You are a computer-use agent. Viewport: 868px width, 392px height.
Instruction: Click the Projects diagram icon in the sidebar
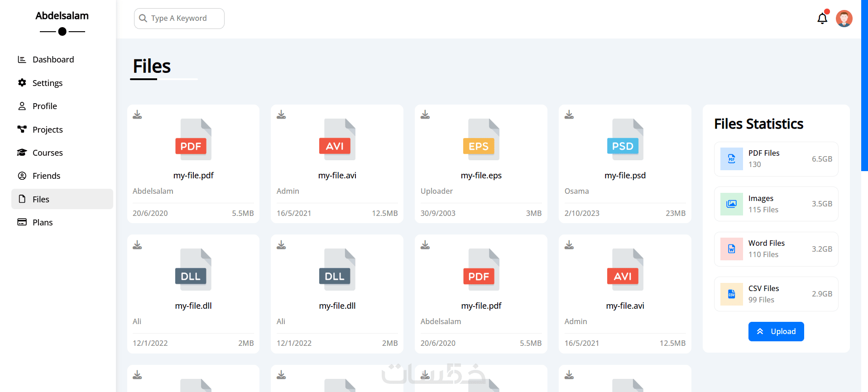(x=22, y=129)
